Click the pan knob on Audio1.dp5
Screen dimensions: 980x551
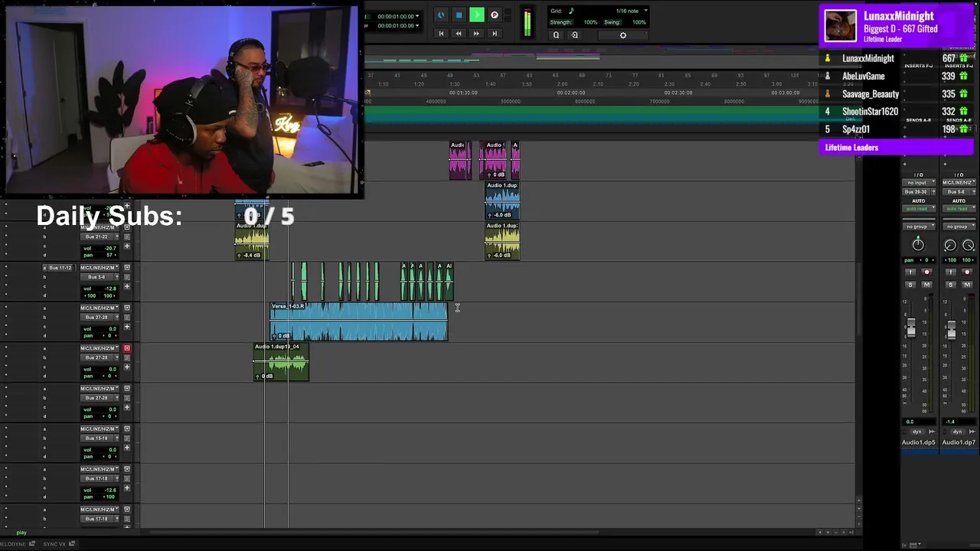918,245
